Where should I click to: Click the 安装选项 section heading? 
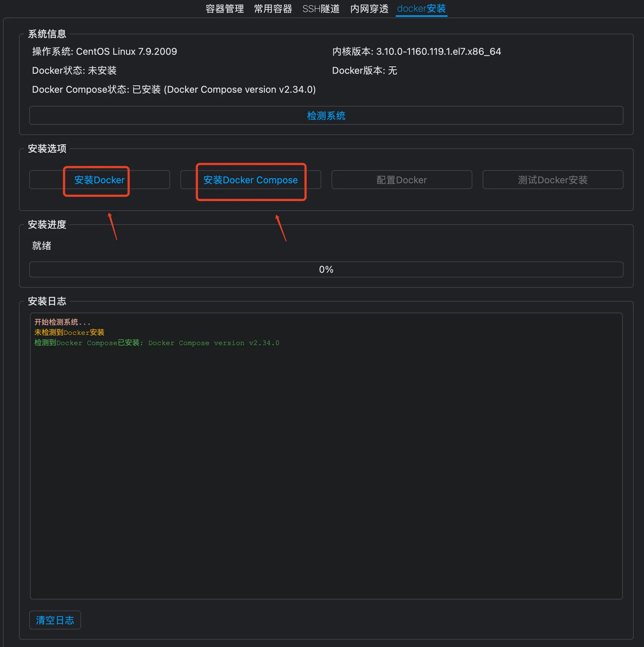[x=47, y=149]
